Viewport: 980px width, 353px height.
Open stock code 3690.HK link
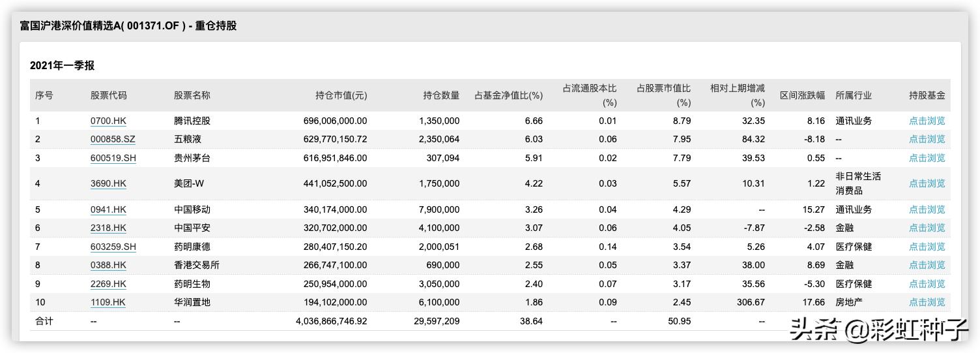(x=108, y=183)
